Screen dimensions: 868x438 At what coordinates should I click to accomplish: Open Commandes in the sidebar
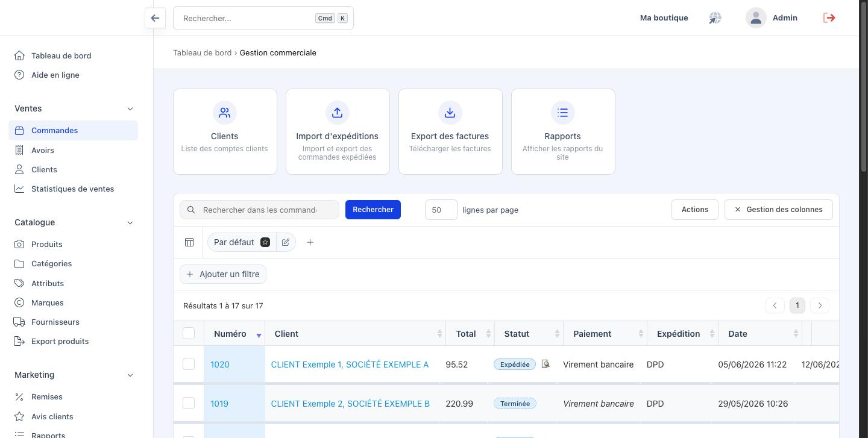[73, 130]
